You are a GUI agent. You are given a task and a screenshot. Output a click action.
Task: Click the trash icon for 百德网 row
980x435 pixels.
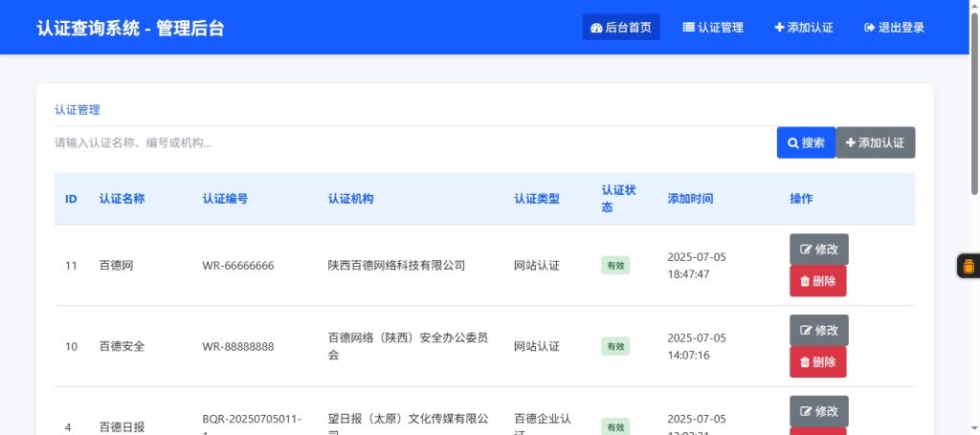coord(804,282)
